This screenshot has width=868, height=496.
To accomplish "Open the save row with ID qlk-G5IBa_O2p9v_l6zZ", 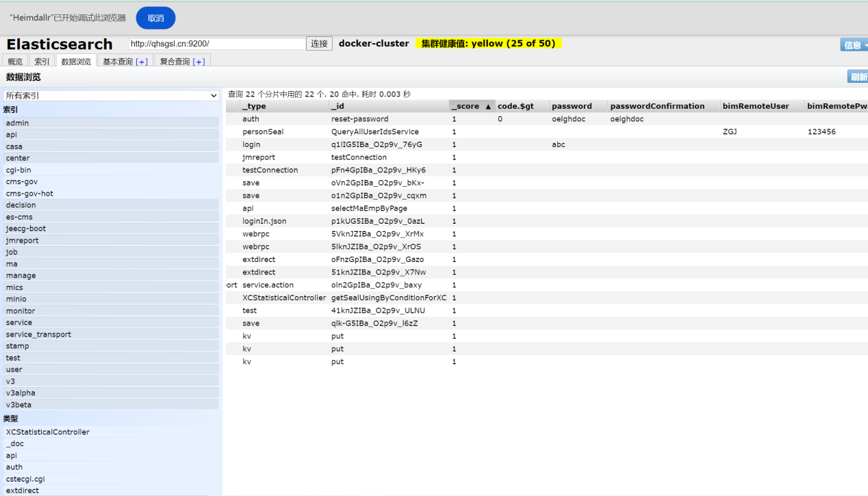I will coord(547,324).
